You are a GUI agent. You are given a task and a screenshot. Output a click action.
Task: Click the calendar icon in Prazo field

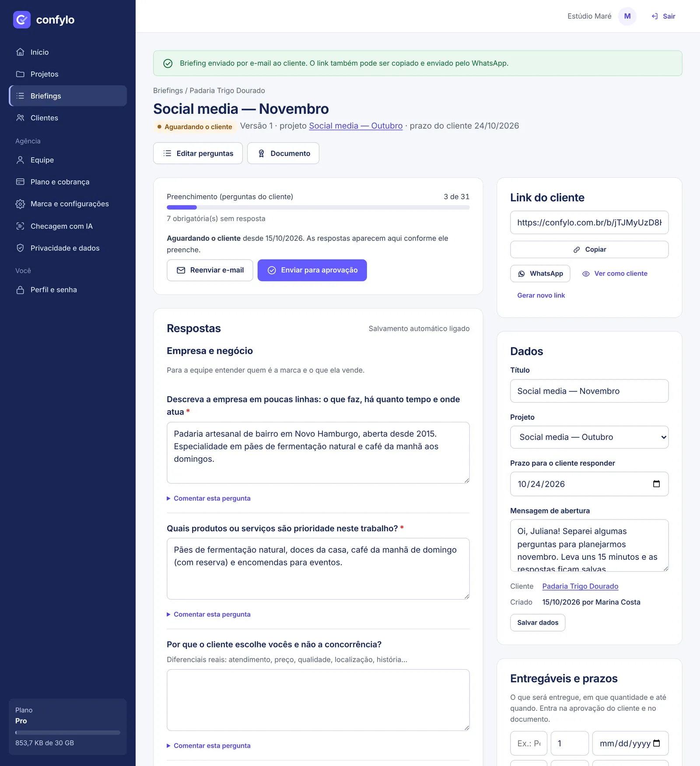point(656,484)
